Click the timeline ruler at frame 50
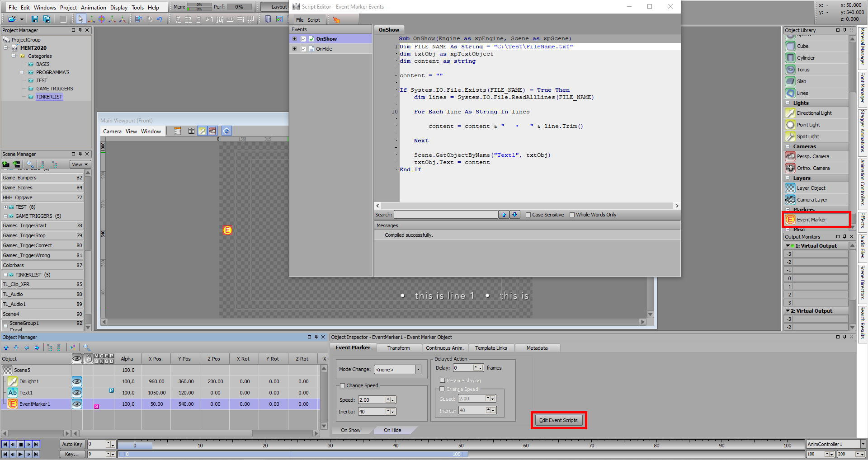This screenshot has width=868, height=460. click(461, 446)
